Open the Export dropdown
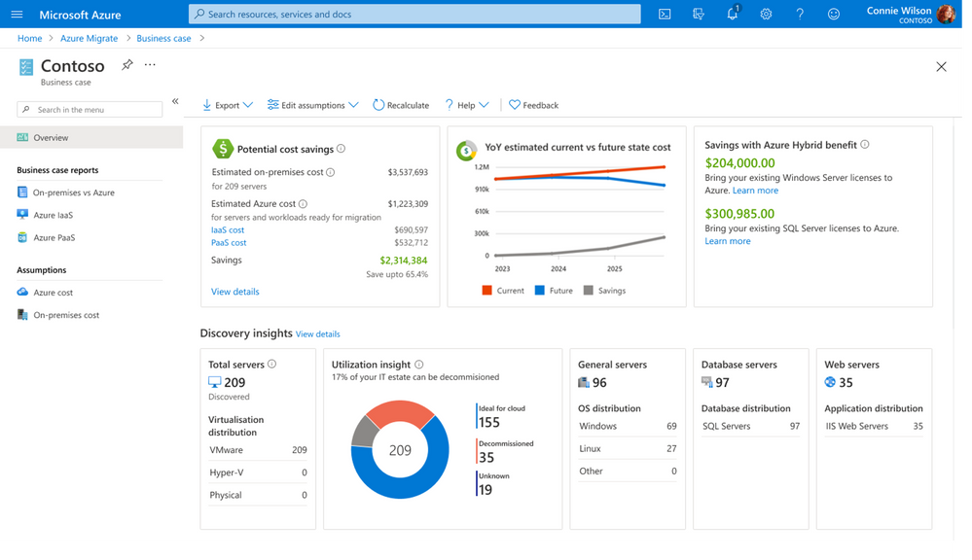Image resolution: width=972 pixels, height=560 pixels. pyautogui.click(x=228, y=105)
